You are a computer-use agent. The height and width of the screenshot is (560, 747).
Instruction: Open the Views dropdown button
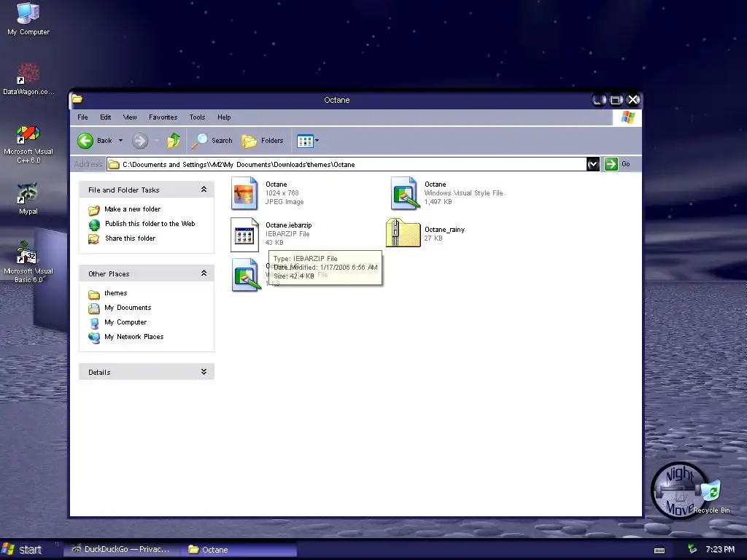[x=308, y=141]
